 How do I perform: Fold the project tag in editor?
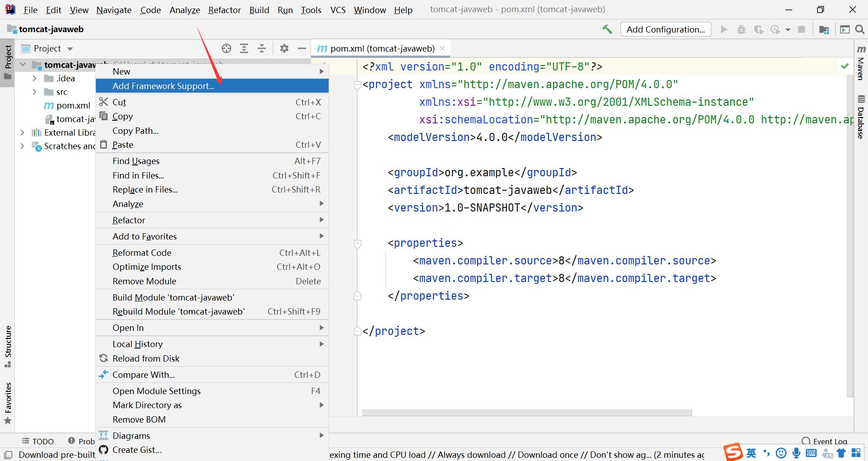click(x=357, y=85)
